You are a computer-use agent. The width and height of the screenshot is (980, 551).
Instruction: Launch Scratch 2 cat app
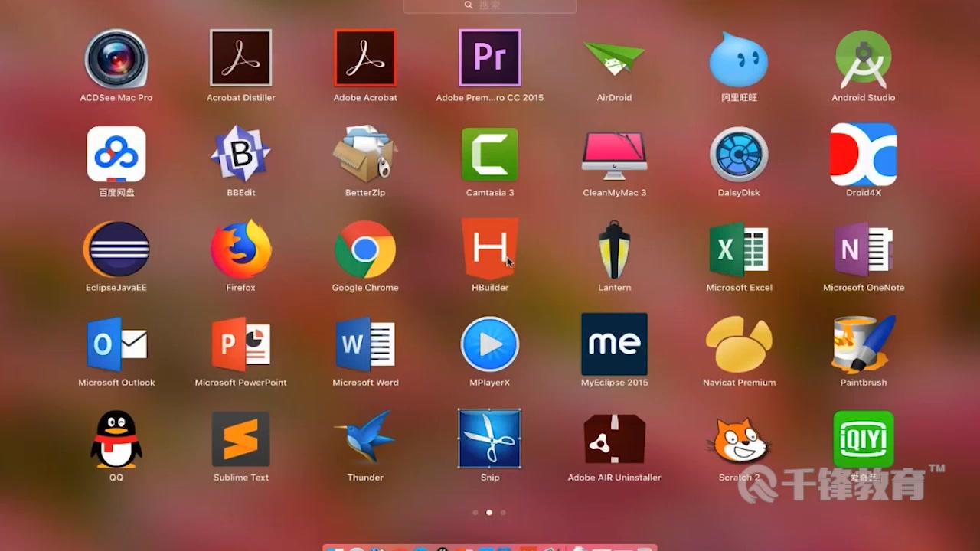[739, 440]
